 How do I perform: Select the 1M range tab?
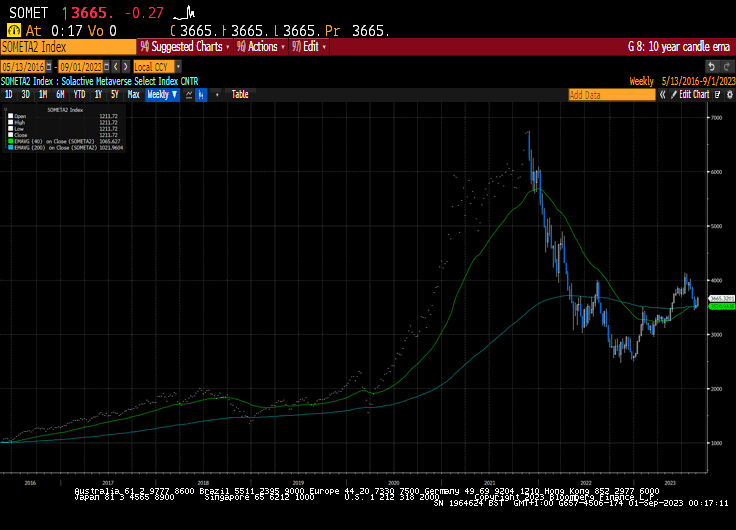point(43,95)
